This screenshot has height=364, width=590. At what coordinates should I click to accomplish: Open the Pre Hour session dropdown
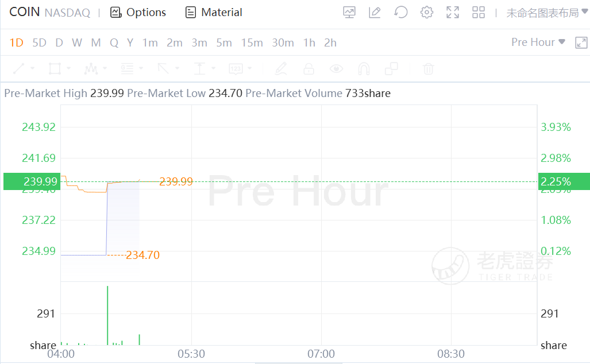tap(538, 42)
